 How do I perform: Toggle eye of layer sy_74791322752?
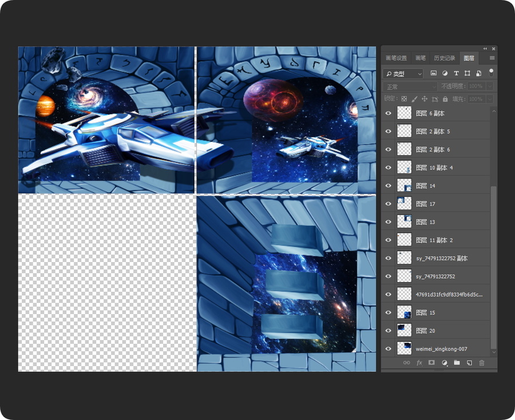coord(388,276)
